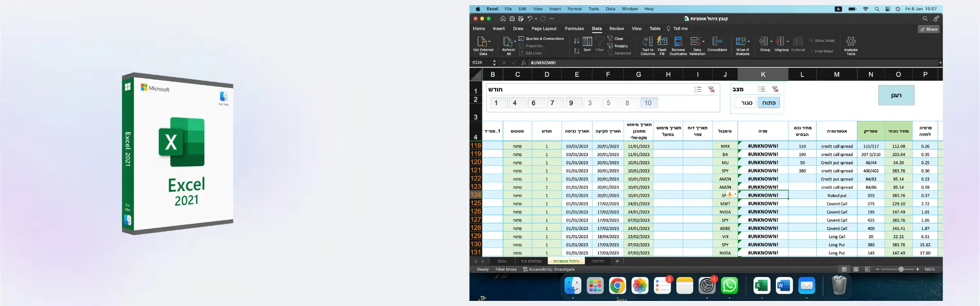Expand the Refresh All dropdown arrow

tap(515, 42)
